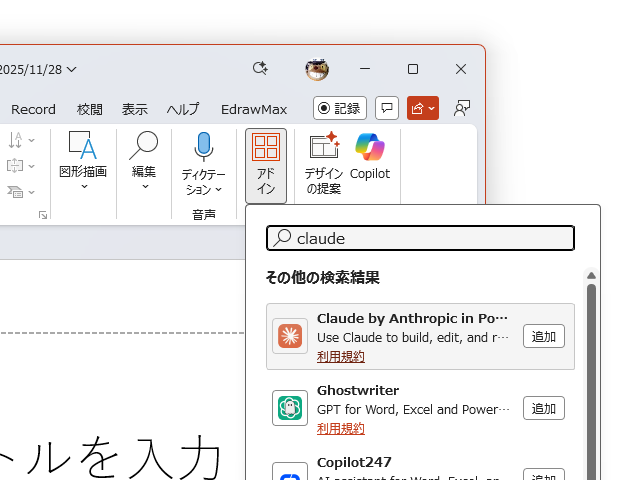Click the scrollbar up arrow in add-ins list
The width and height of the screenshot is (640, 480).
coord(591,276)
